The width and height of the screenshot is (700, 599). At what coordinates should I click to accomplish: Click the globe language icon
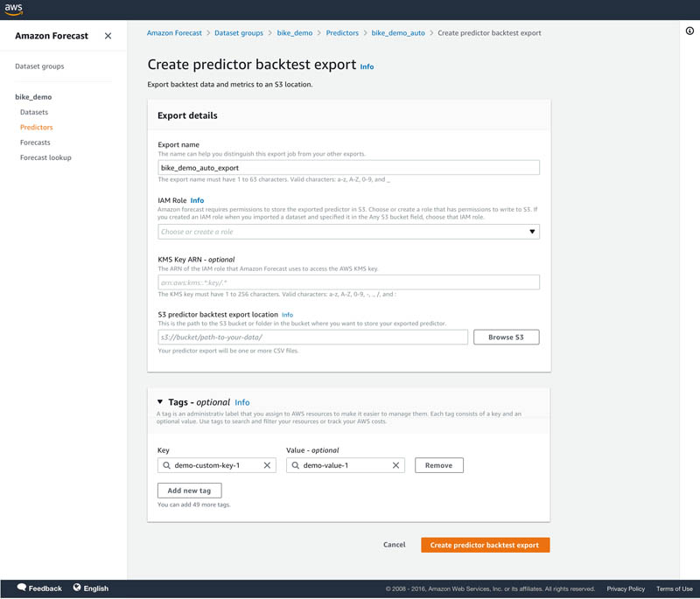[77, 588]
